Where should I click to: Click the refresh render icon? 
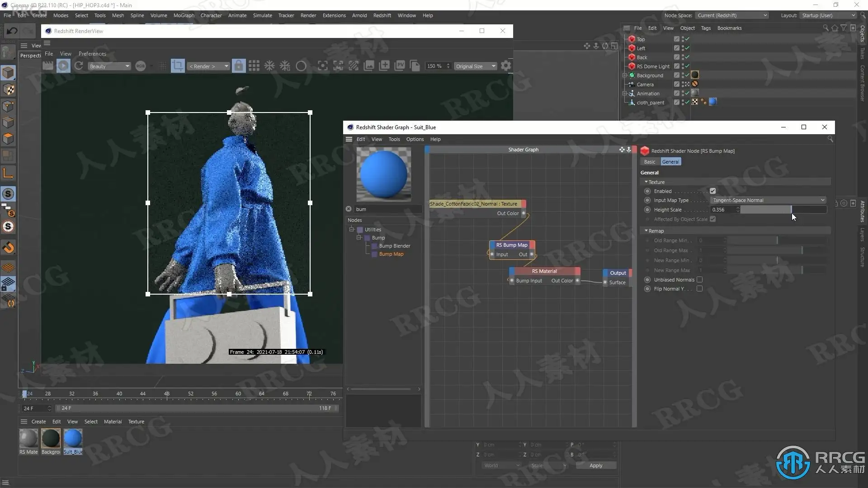pyautogui.click(x=79, y=66)
